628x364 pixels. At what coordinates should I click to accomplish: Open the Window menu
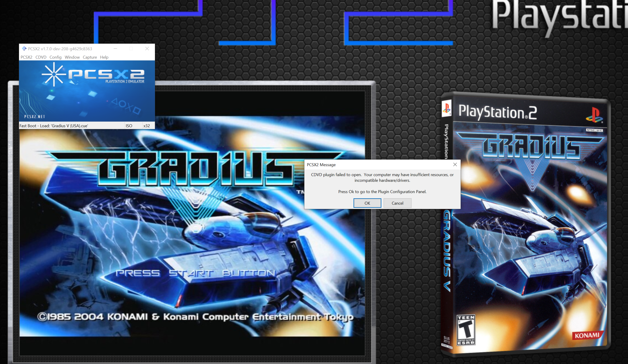72,57
